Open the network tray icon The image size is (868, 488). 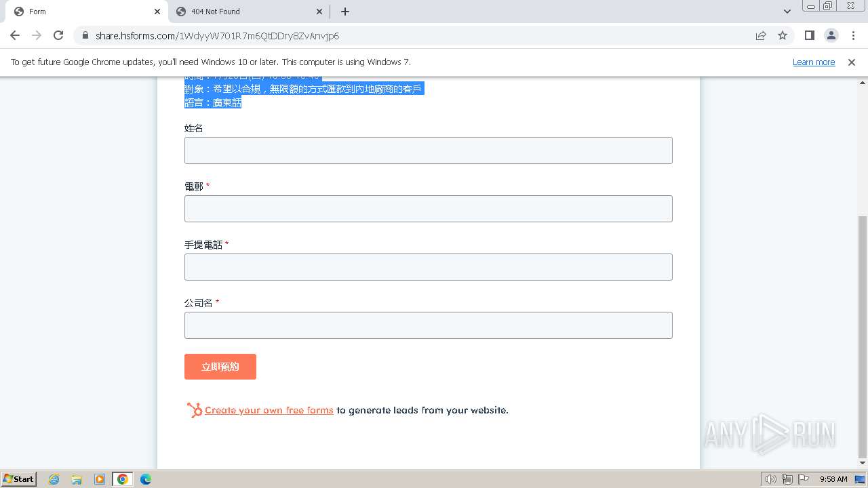coord(787,479)
